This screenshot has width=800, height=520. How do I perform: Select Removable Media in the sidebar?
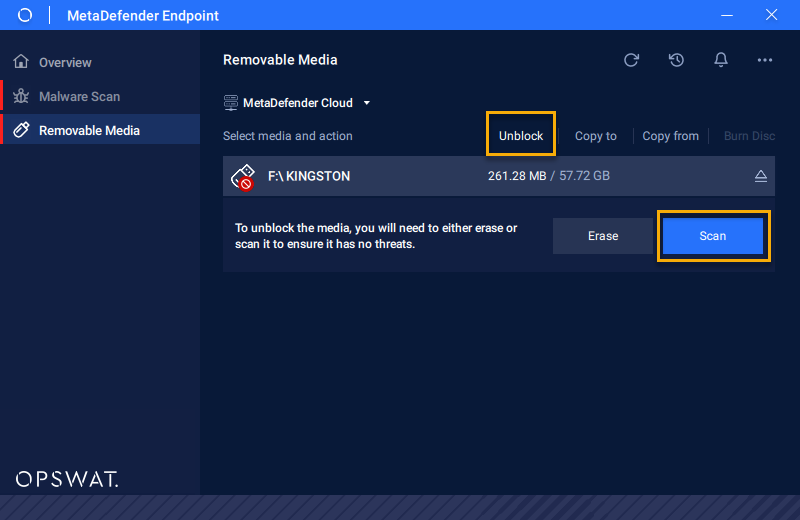[101, 130]
